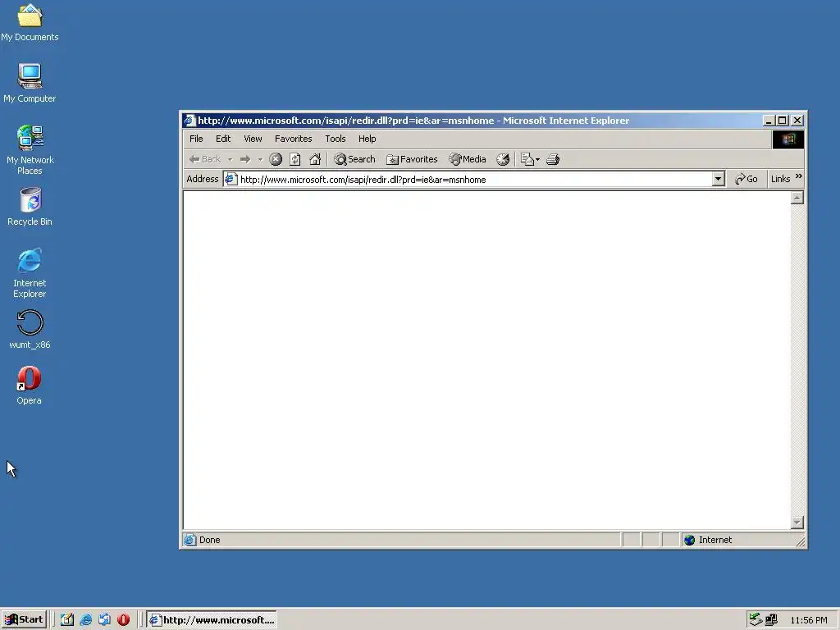Click the Back toolbar button
This screenshot has height=630, width=840.
tap(205, 159)
